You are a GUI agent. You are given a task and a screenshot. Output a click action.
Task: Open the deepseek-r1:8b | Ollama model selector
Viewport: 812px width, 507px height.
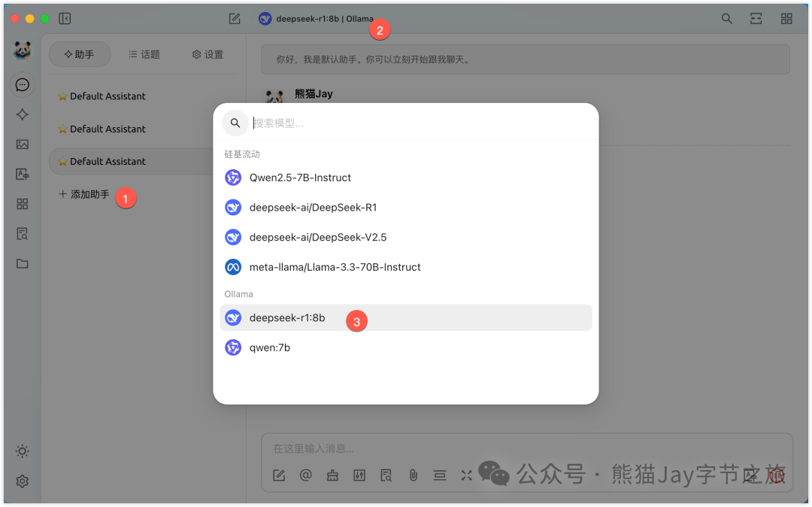pos(317,19)
